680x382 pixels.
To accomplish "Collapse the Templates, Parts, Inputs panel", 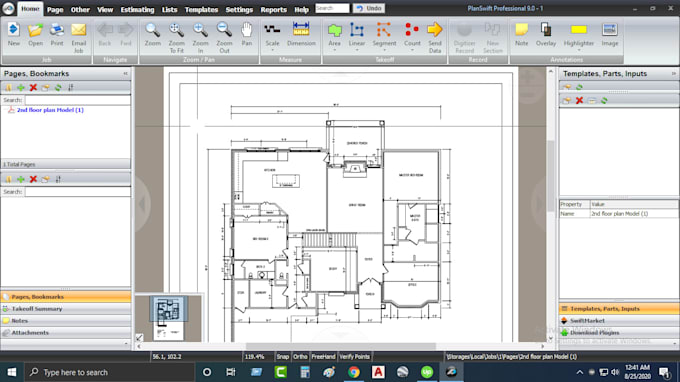I will [673, 74].
